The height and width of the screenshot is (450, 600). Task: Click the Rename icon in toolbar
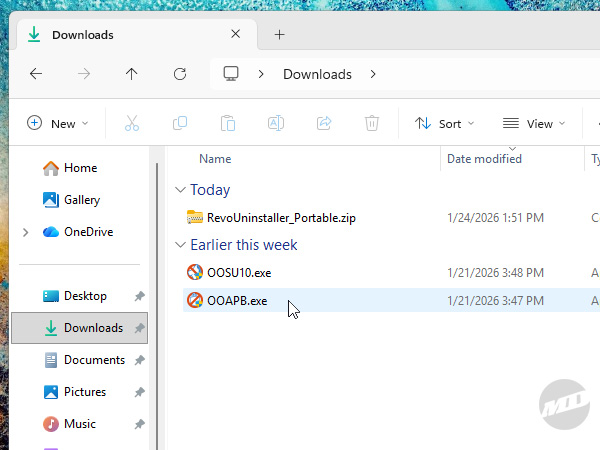coord(276,123)
